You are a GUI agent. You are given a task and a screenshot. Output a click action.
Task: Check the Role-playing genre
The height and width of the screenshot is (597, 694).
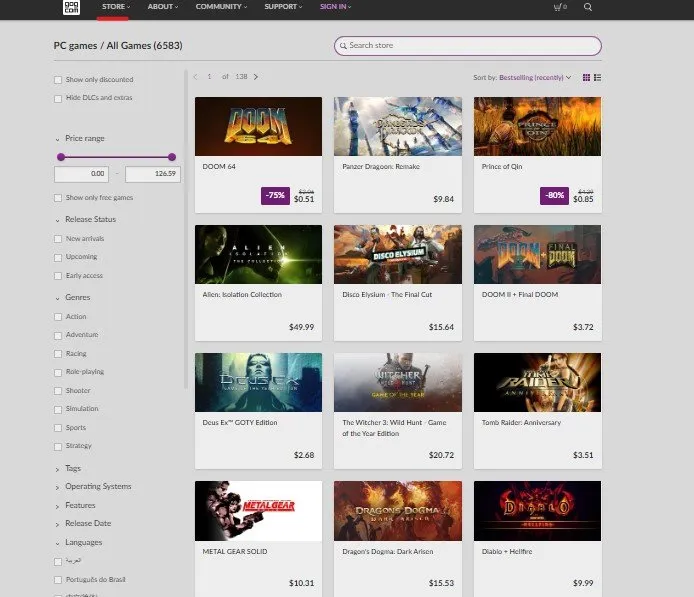[58, 372]
